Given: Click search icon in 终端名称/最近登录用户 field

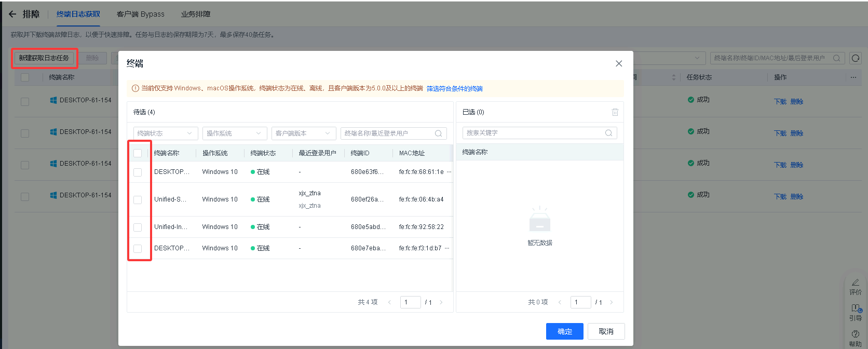Looking at the screenshot, I should click(438, 133).
